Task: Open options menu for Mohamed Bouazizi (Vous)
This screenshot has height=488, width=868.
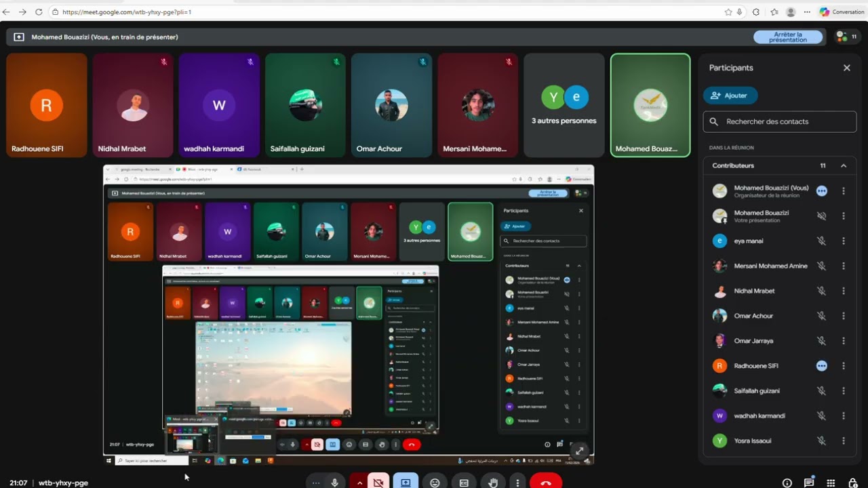Action: [x=844, y=191]
